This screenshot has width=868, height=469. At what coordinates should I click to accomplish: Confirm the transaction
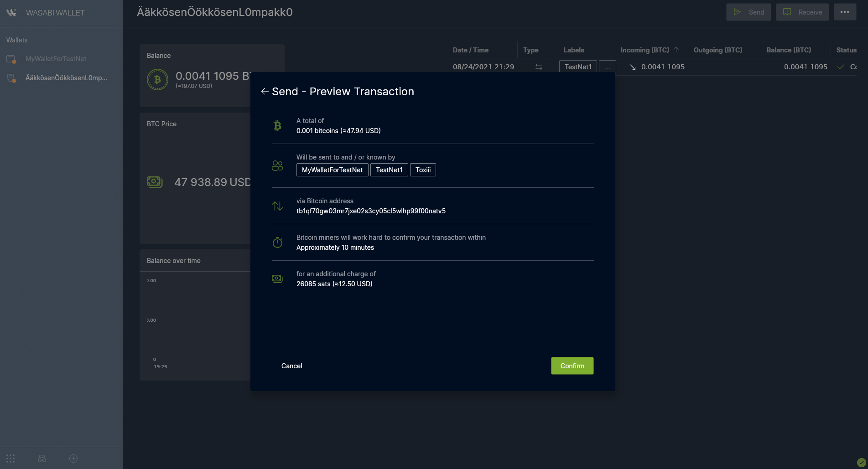point(572,366)
